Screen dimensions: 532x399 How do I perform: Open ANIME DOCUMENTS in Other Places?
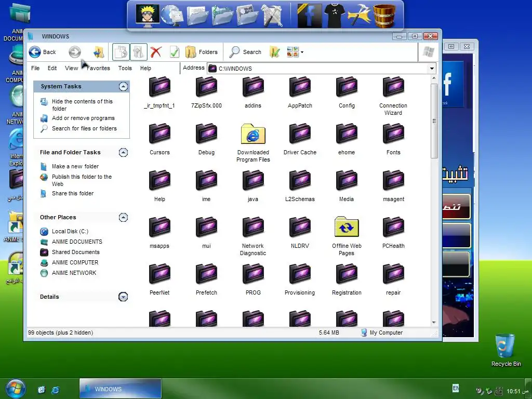[77, 242]
